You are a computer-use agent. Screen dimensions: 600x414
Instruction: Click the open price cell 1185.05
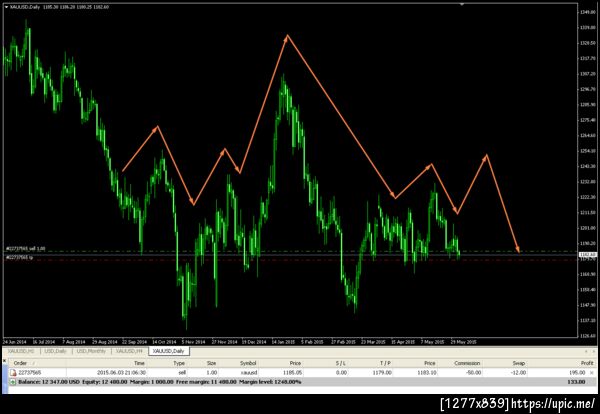point(293,372)
